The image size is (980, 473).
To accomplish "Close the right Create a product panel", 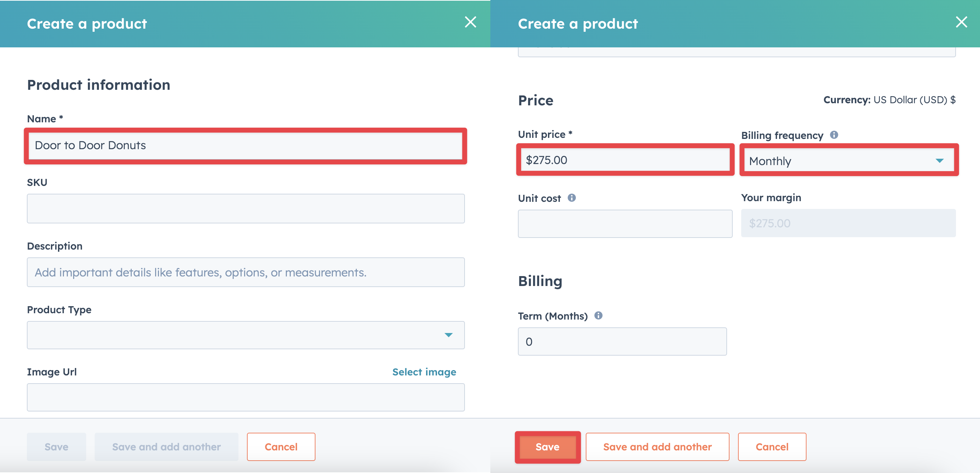I will click(x=961, y=22).
